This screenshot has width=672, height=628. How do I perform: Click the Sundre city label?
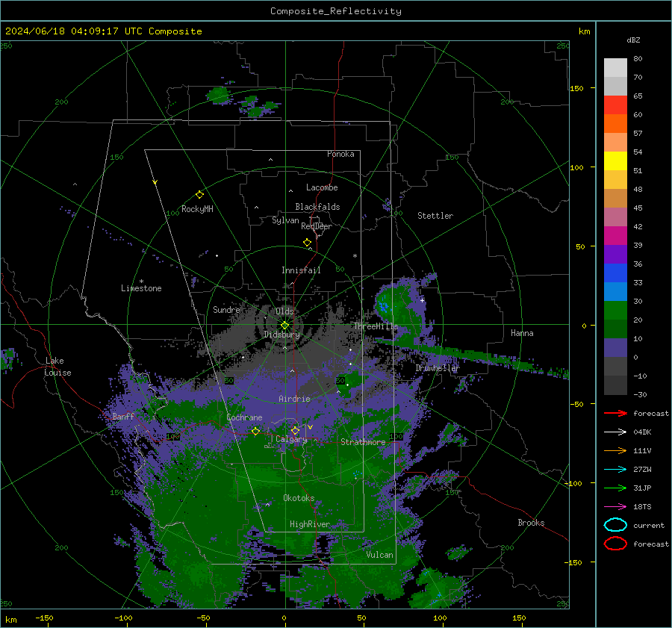pyautogui.click(x=226, y=309)
